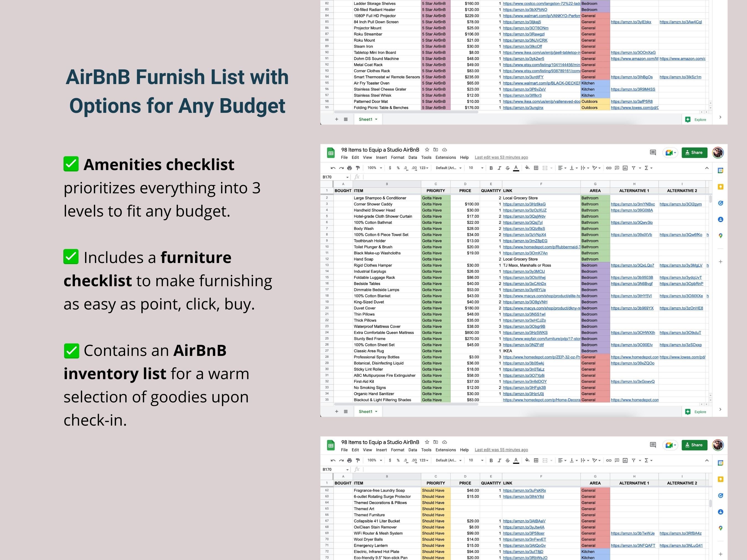This screenshot has height=560, width=747.
Task: Create a filter in middle spreadsheet toolbar
Action: pyautogui.click(x=634, y=168)
